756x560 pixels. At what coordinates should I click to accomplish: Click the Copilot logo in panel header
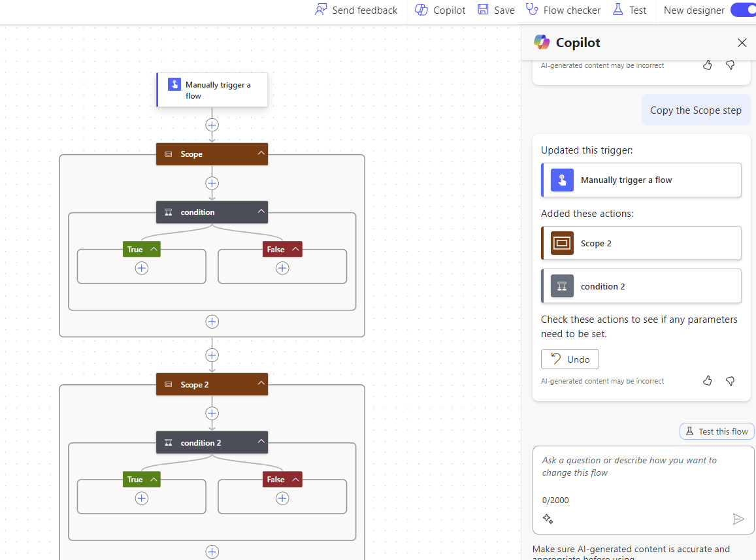tap(542, 42)
